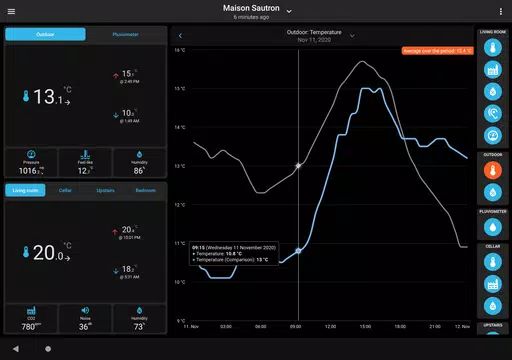Tap the Android back navigation button
512x360 pixels.
(16, 349)
